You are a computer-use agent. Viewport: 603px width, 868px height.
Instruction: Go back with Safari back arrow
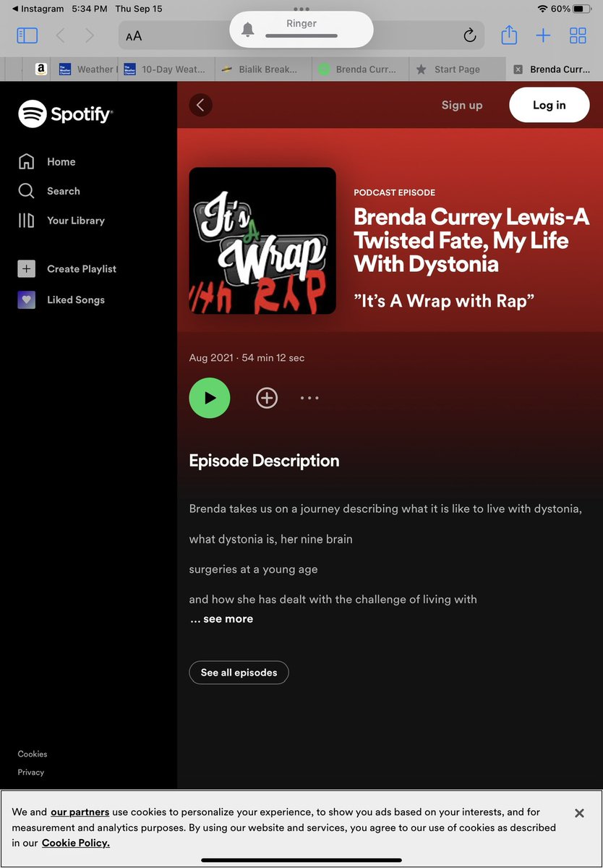click(61, 35)
